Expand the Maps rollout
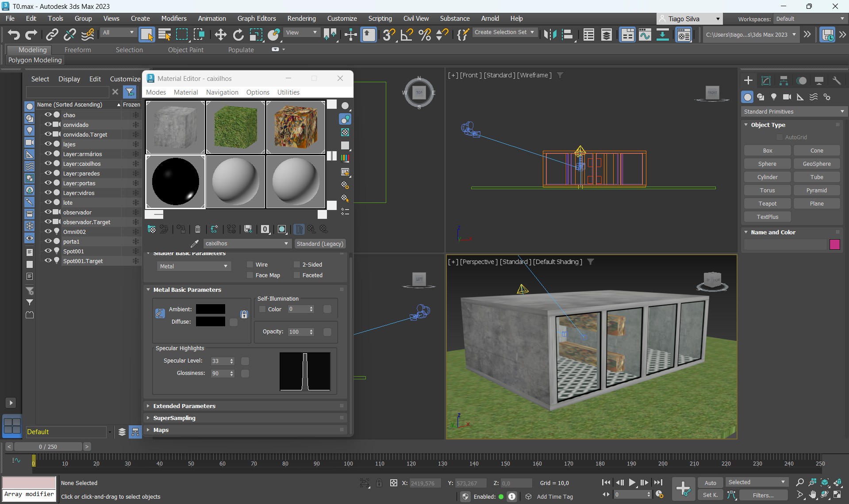 161,430
